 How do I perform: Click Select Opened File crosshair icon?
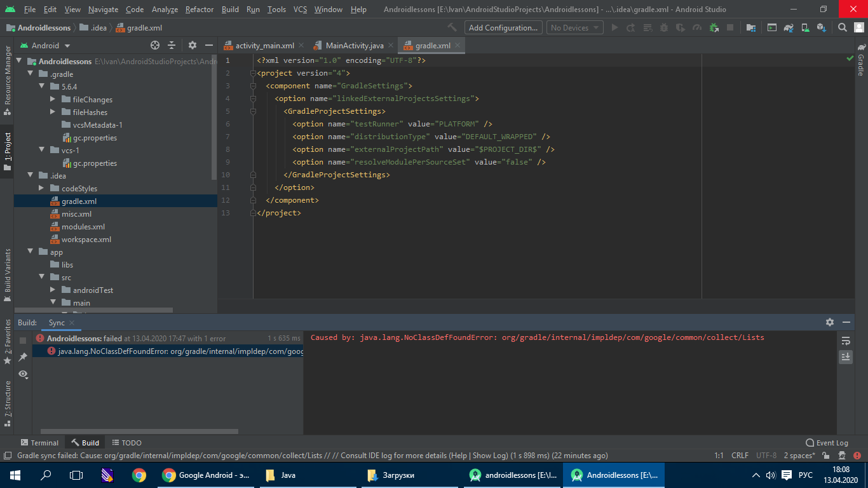pyautogui.click(x=155, y=45)
